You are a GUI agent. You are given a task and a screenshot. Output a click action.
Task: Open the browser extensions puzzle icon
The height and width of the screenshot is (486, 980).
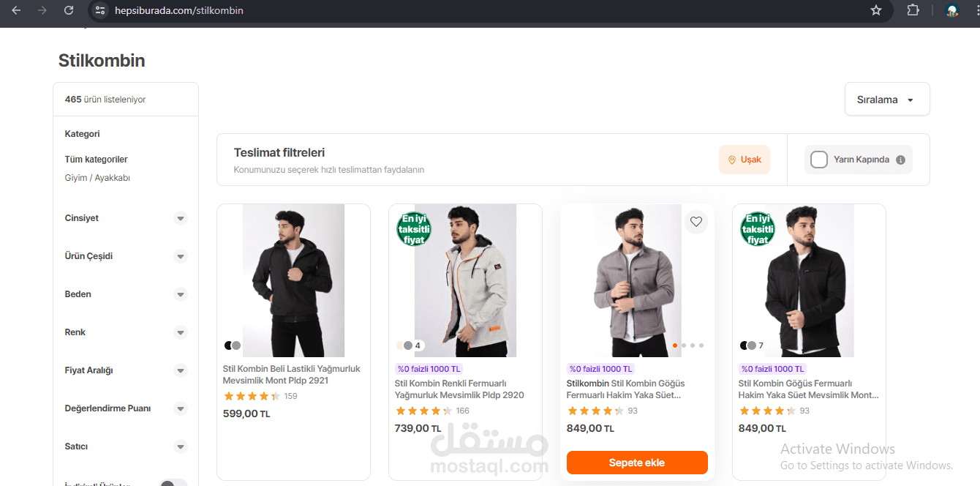[x=913, y=10]
